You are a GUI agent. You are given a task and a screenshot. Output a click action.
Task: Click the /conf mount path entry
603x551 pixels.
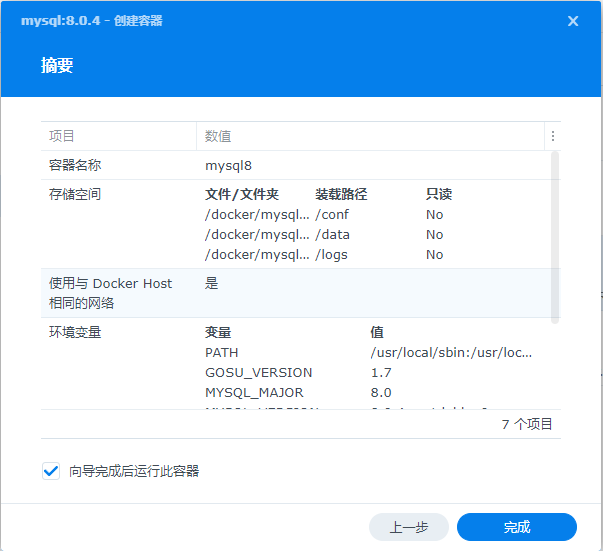(x=332, y=214)
